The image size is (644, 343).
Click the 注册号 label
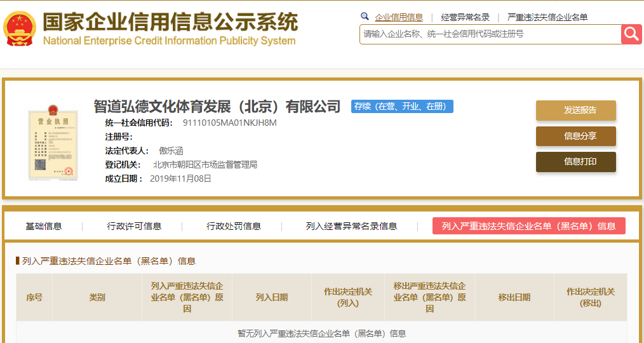(x=119, y=137)
